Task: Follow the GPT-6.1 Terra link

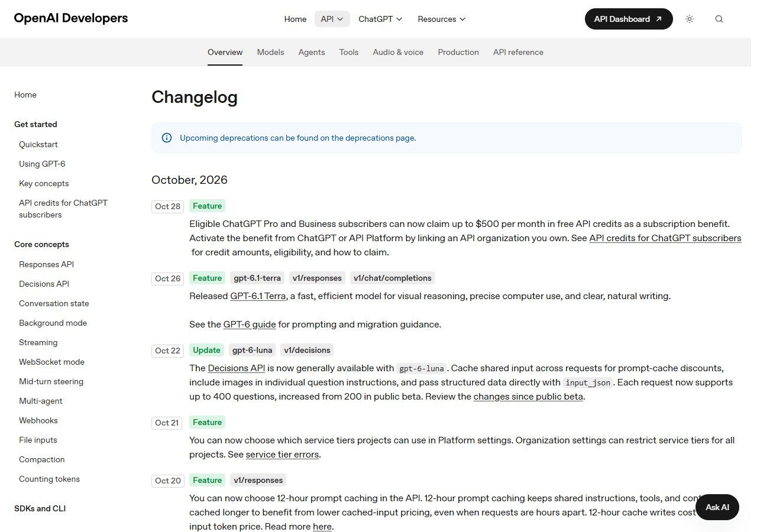Action: click(258, 296)
